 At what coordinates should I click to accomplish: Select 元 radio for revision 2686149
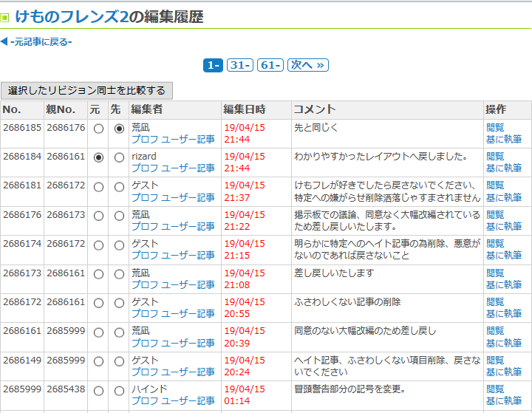pos(99,362)
